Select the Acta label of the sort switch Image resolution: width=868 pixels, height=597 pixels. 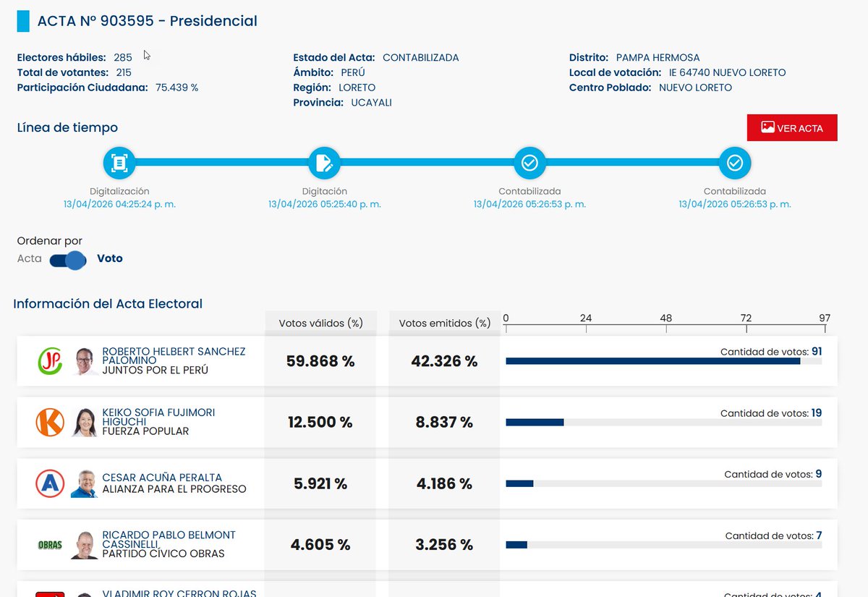30,258
